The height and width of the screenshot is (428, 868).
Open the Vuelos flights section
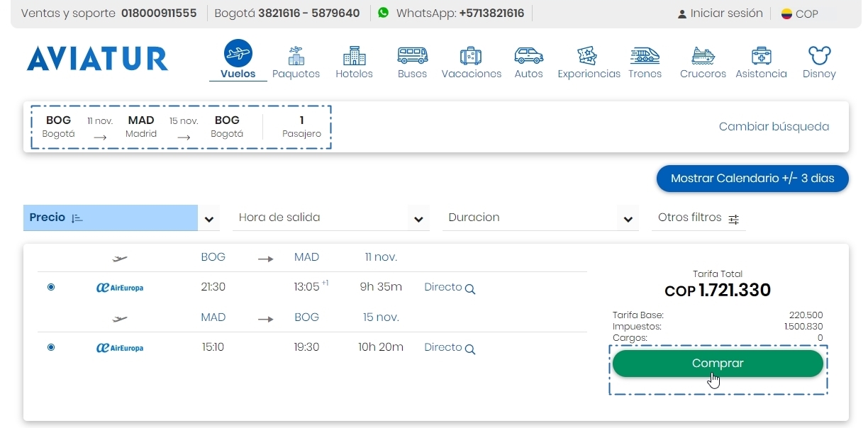coord(238,60)
